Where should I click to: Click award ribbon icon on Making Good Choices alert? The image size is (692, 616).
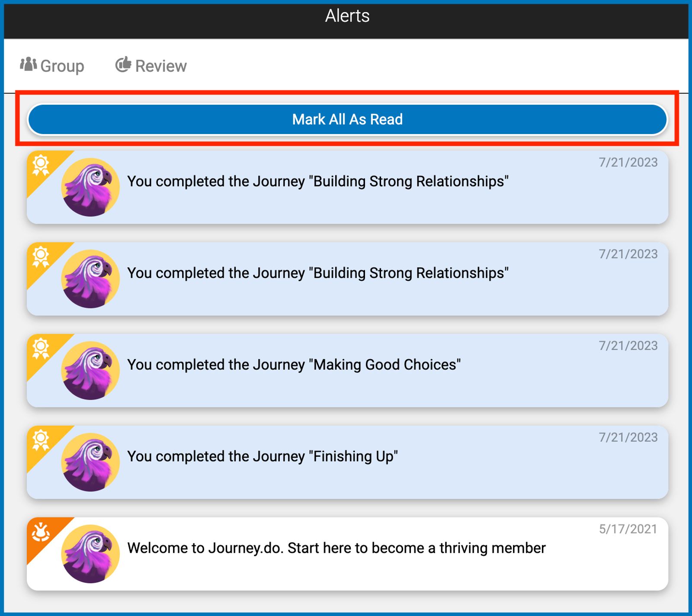click(x=41, y=350)
